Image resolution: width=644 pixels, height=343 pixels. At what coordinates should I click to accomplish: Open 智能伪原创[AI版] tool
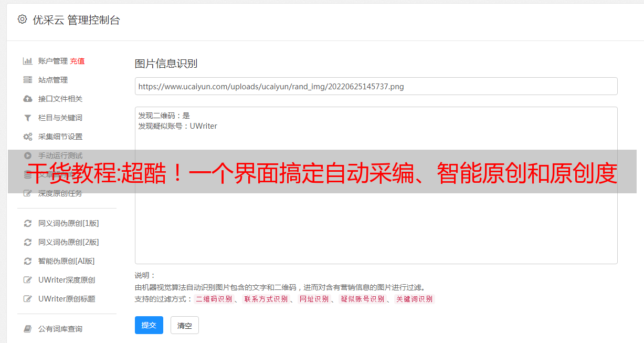coord(67,261)
